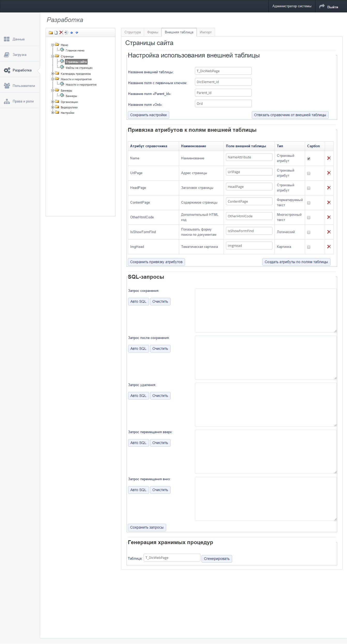Click the Сгенерировать button
The image size is (347, 644).
coord(217,559)
